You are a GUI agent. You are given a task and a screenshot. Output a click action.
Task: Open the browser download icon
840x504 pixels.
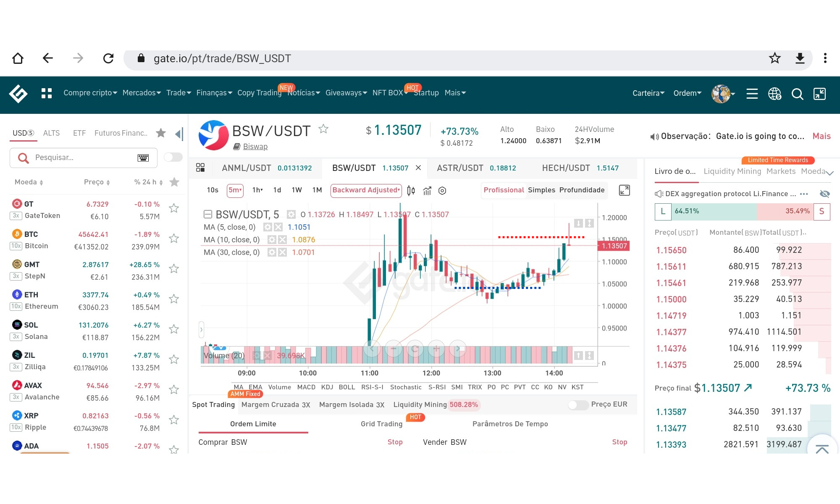(800, 58)
